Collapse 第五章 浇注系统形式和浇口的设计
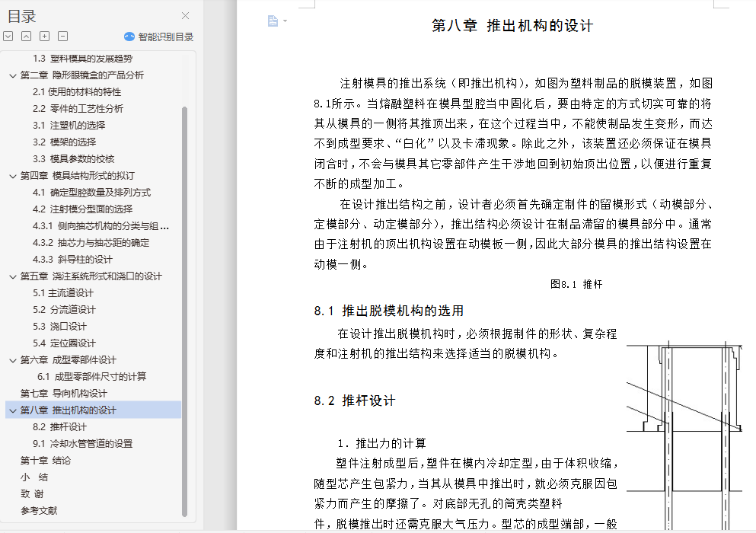The height and width of the screenshot is (533, 756). pos(13,276)
